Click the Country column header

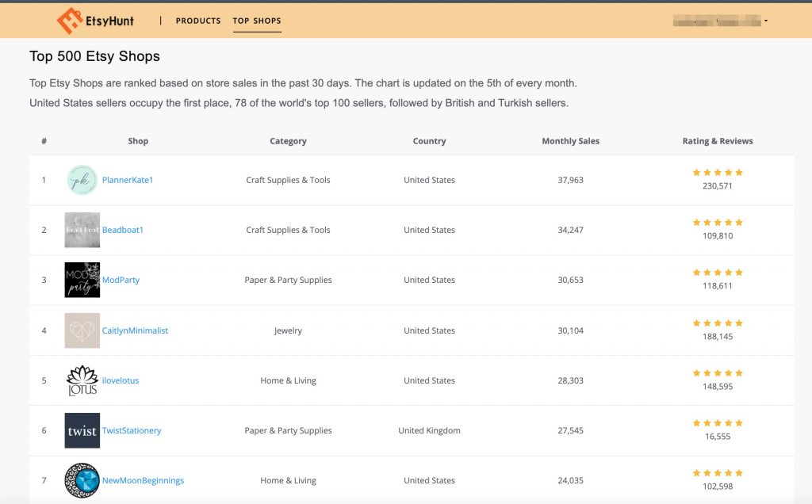[429, 141]
